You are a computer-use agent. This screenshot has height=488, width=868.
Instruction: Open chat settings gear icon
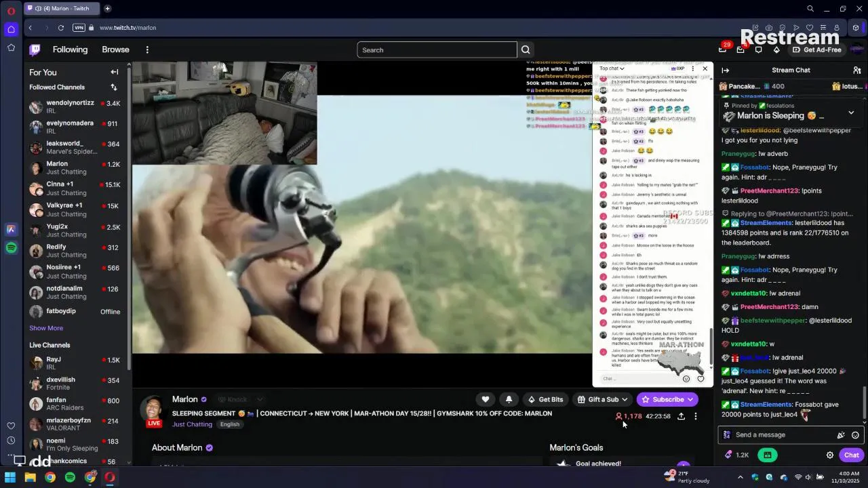pos(830,455)
